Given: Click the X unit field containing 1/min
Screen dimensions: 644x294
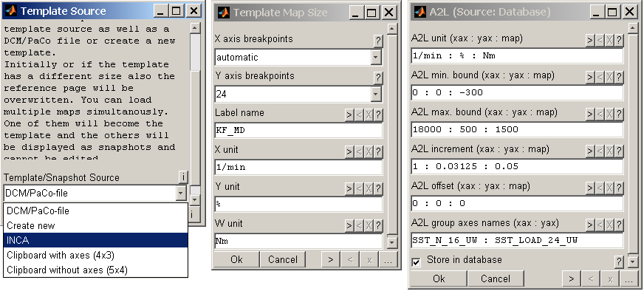Looking at the screenshot, I should tap(298, 168).
